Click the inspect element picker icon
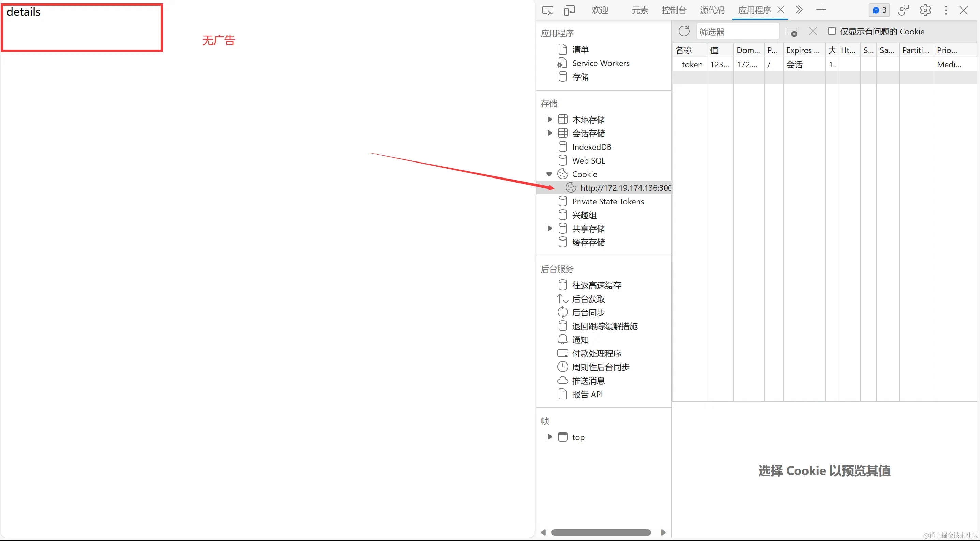980x541 pixels. pyautogui.click(x=547, y=10)
